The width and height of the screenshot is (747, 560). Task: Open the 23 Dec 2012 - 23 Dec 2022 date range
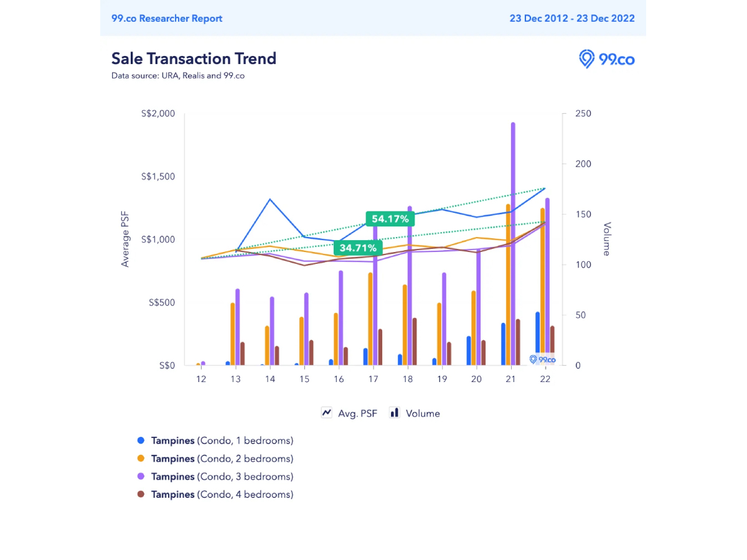pyautogui.click(x=571, y=18)
